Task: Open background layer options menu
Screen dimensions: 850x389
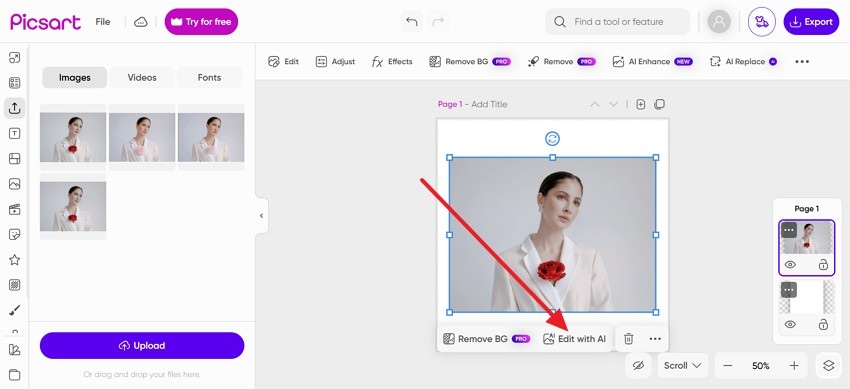Action: coord(789,289)
